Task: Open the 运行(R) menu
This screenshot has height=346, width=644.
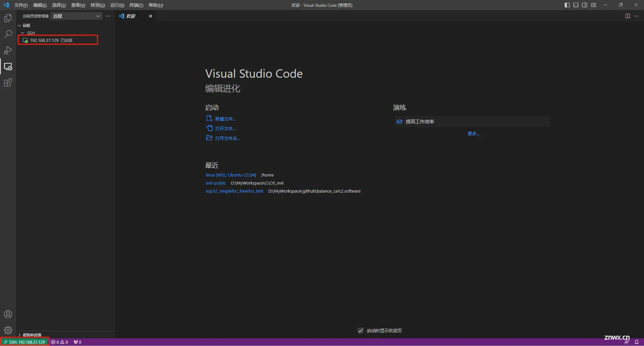Action: tap(117, 5)
